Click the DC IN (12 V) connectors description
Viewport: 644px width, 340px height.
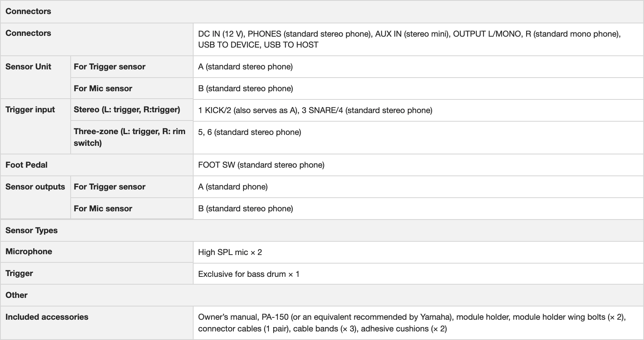[x=409, y=39]
